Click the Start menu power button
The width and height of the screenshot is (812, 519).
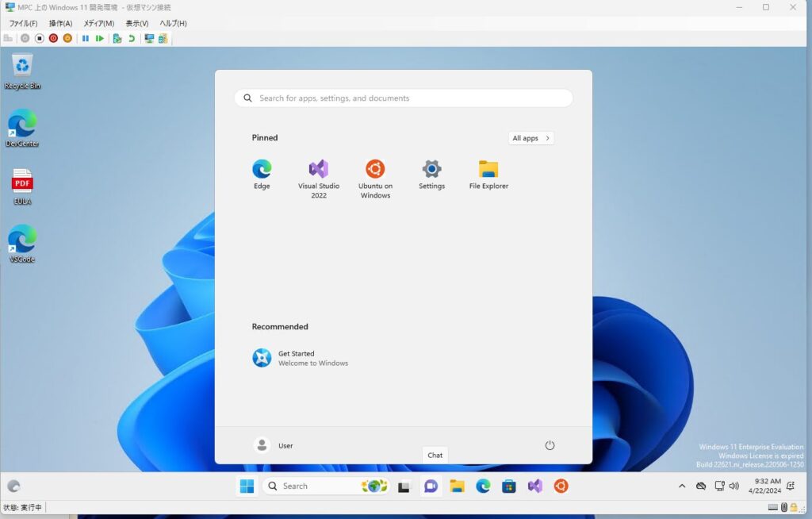click(x=550, y=445)
